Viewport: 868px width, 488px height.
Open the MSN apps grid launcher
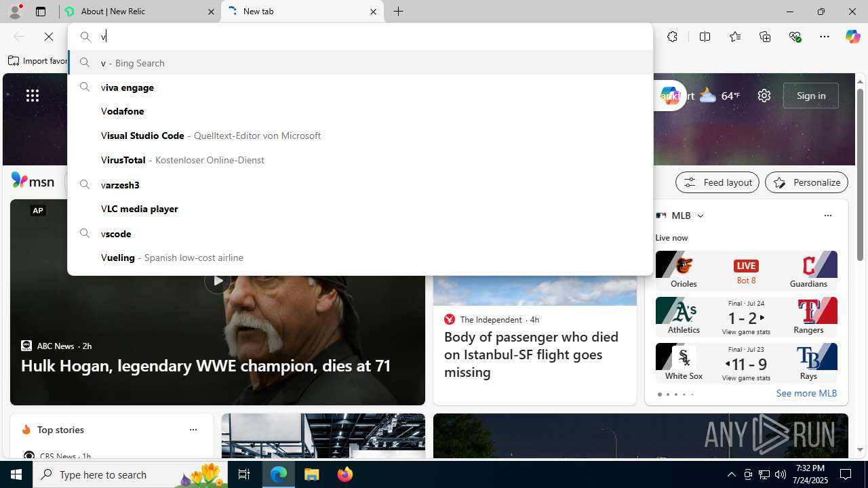pyautogui.click(x=33, y=96)
